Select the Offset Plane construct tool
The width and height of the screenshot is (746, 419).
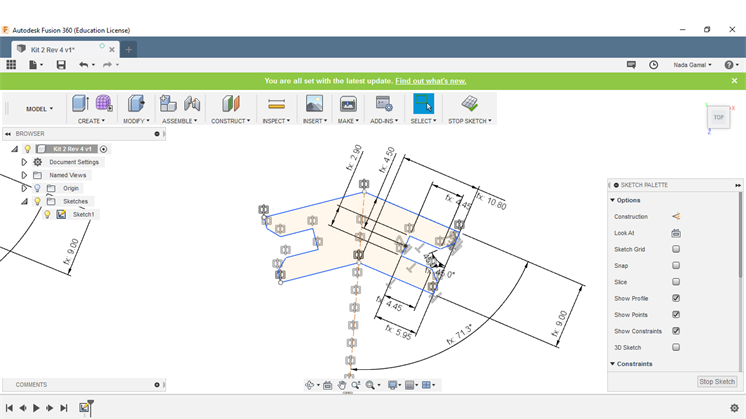pos(231,103)
